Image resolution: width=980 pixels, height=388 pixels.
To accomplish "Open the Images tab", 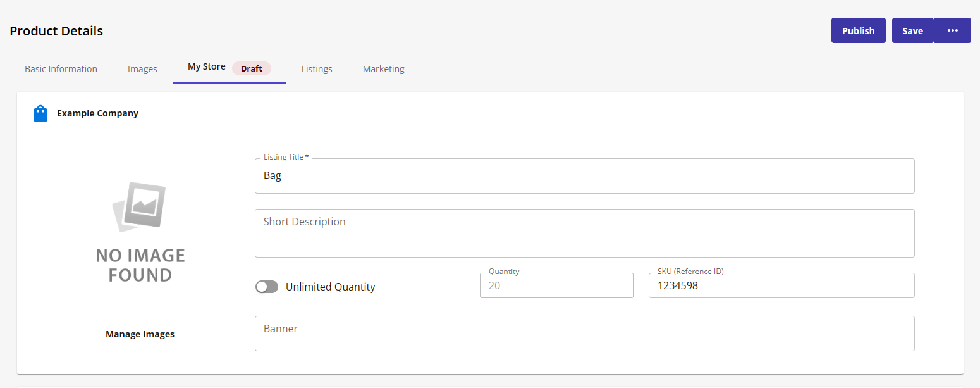I will (142, 68).
